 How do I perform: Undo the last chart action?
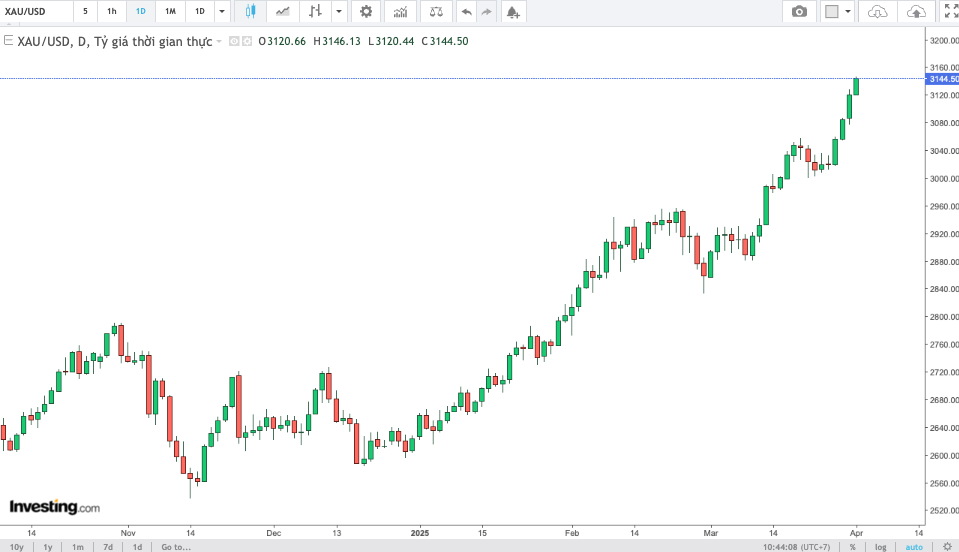467,12
